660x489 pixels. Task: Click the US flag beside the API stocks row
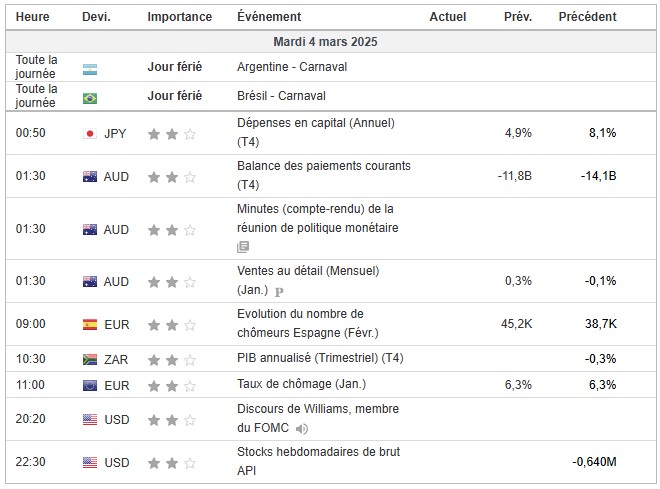[90, 462]
